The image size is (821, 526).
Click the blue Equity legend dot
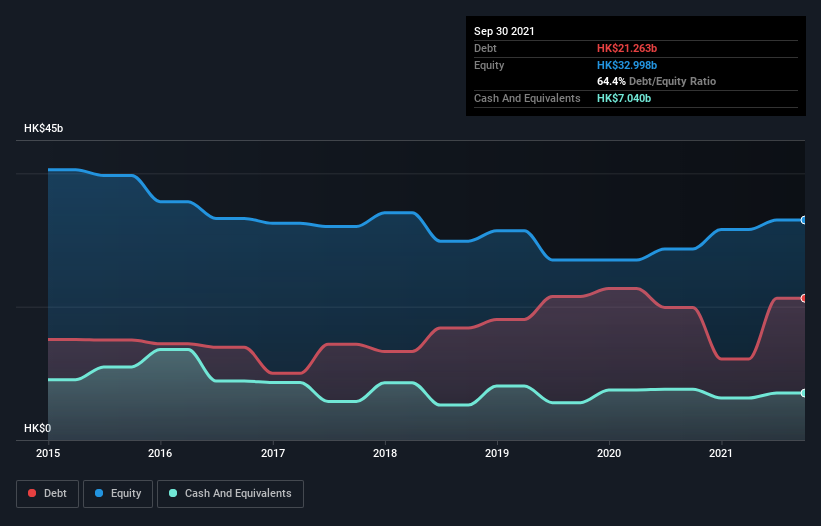pos(99,493)
